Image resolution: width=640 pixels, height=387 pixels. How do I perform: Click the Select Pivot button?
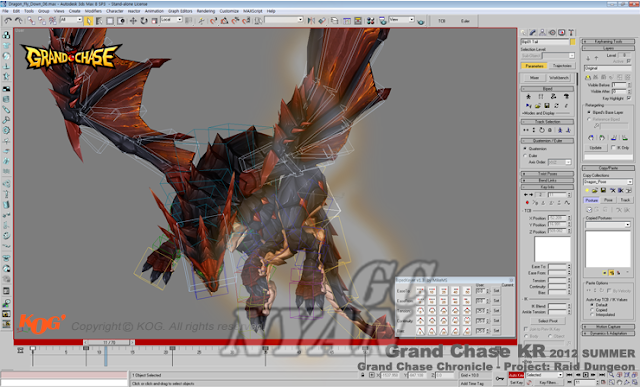547,321
